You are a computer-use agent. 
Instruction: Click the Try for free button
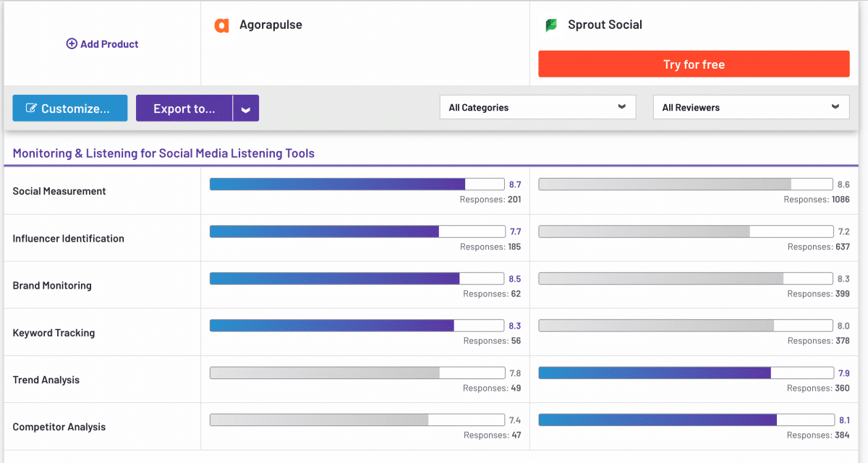click(694, 64)
